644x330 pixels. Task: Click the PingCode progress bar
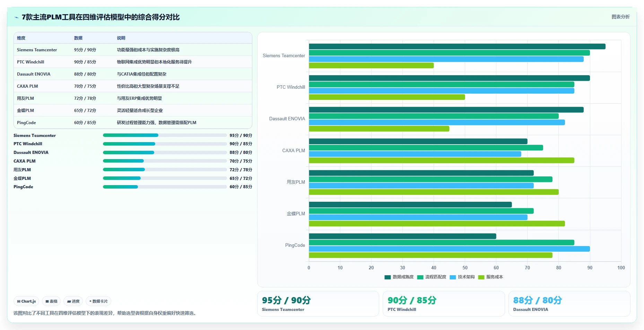coord(165,187)
